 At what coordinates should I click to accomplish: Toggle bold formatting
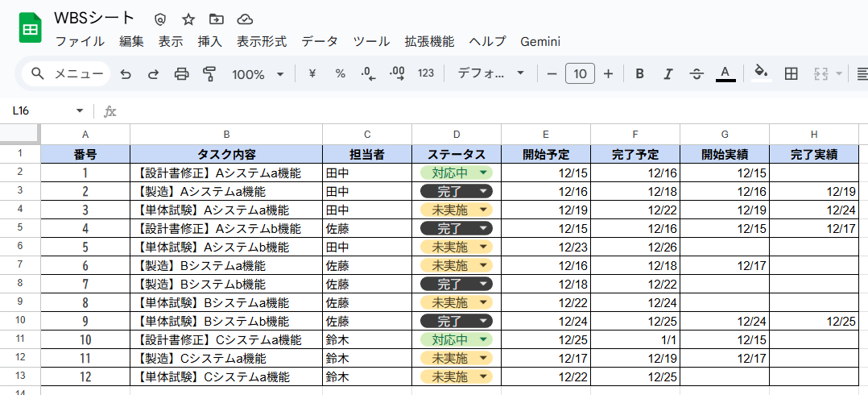point(639,74)
